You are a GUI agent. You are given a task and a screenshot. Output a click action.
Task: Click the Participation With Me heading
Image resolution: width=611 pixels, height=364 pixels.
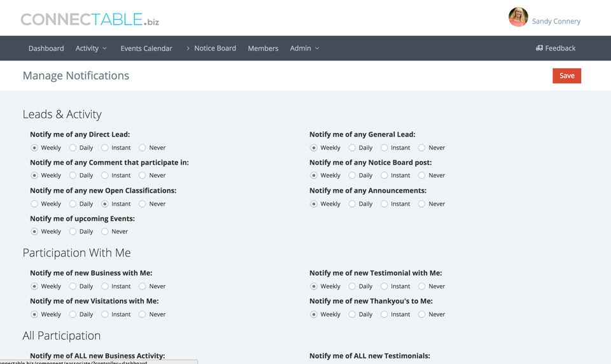click(76, 253)
